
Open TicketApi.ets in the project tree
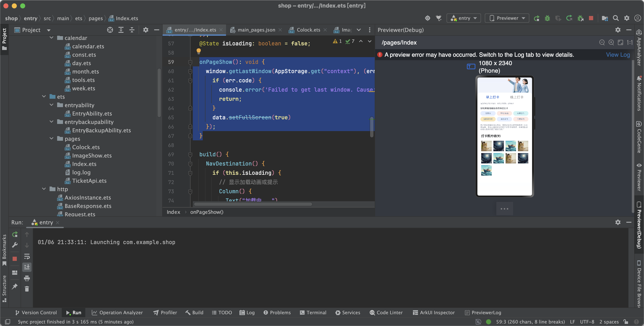tap(89, 181)
